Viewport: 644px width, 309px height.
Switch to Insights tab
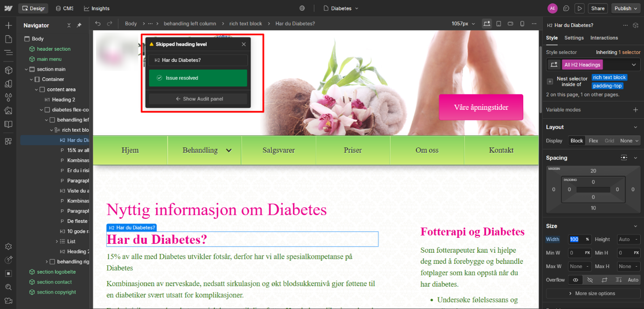97,8
